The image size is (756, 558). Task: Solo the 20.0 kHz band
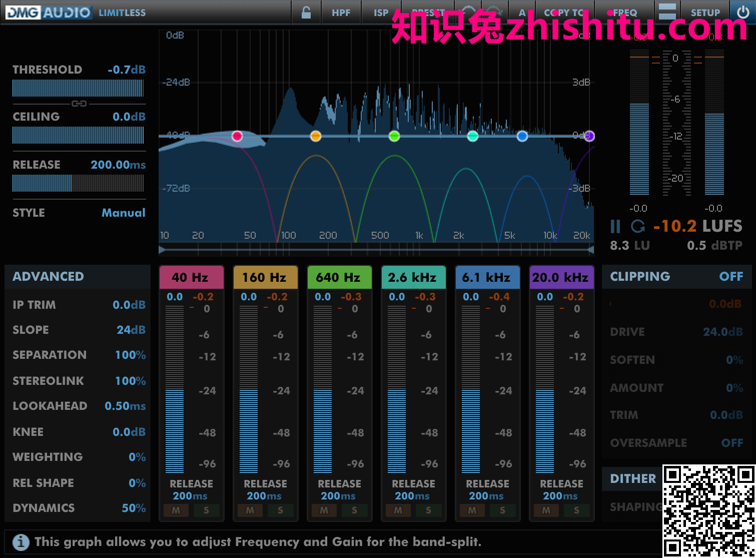coord(576,510)
